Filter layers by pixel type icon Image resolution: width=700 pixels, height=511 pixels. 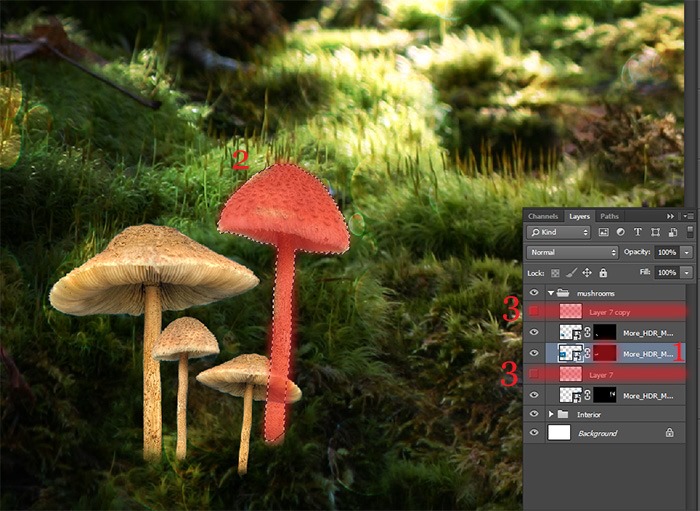coord(603,232)
